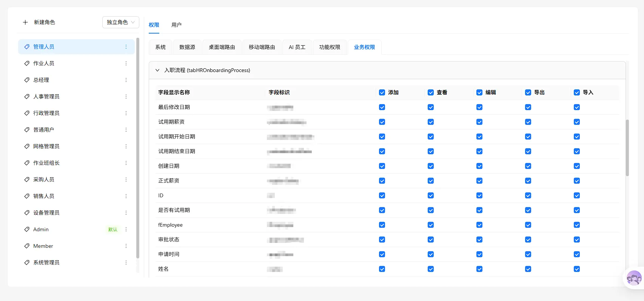Open the 桌面端路由 tab
Viewport: 644px width, 301px height.
[x=222, y=47]
